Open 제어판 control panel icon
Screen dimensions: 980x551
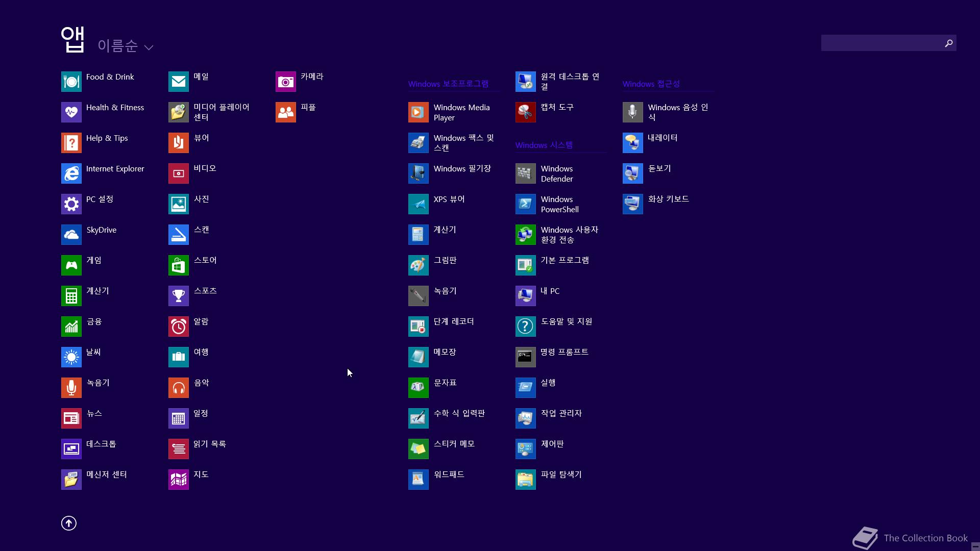(526, 449)
